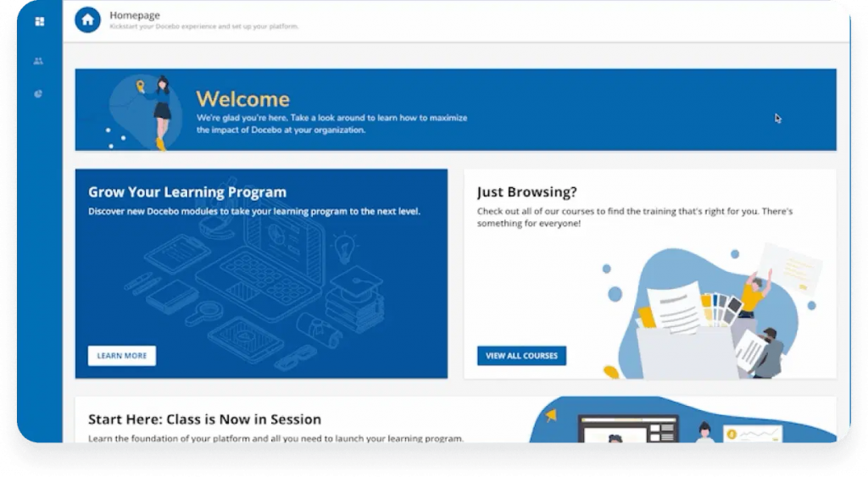The width and height of the screenshot is (868, 477).
Task: Click "Learn the foundation of your platform" text
Action: (x=275, y=438)
